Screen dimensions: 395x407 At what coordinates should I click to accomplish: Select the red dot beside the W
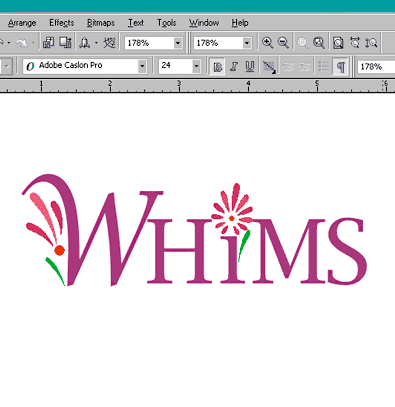pos(59,250)
